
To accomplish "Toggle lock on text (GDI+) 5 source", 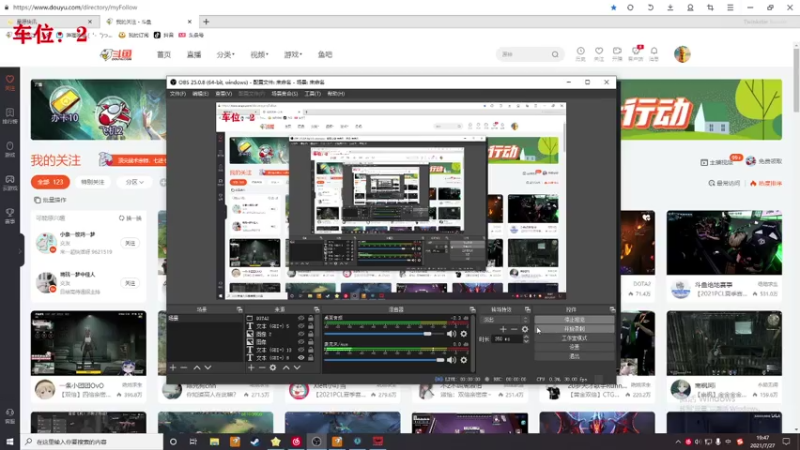I will click(311, 326).
